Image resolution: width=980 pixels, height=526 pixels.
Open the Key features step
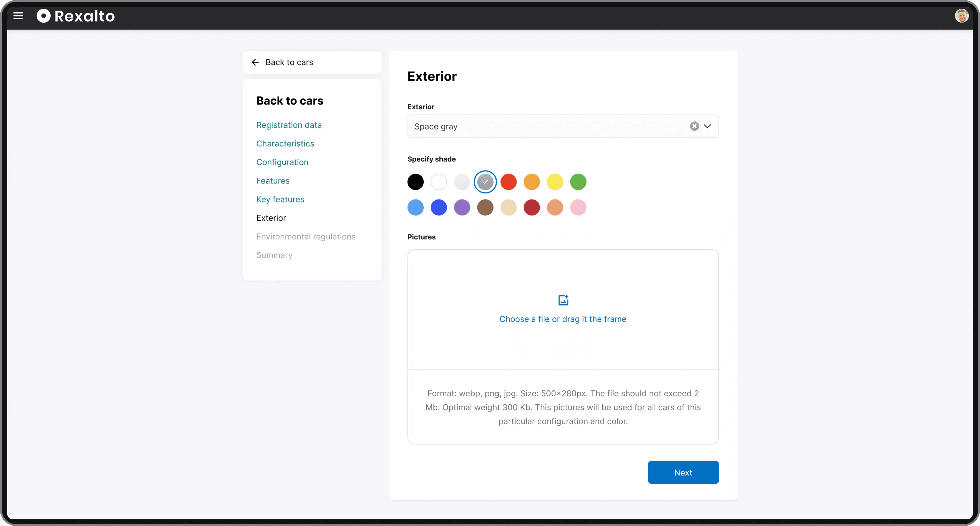point(280,199)
